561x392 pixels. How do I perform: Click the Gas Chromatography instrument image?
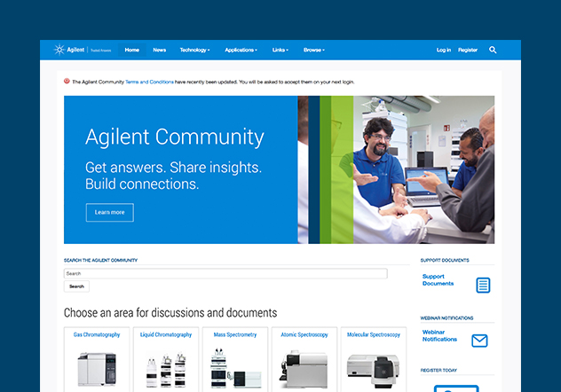pyautogui.click(x=97, y=370)
